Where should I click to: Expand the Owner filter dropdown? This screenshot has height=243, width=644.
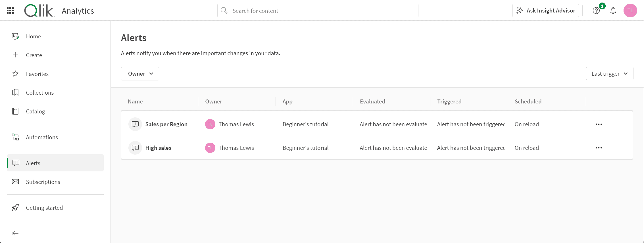(x=140, y=74)
